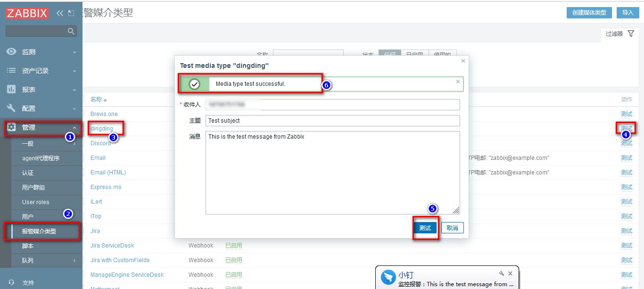
Task: Open the Email (HTML) media type
Action: click(108, 173)
